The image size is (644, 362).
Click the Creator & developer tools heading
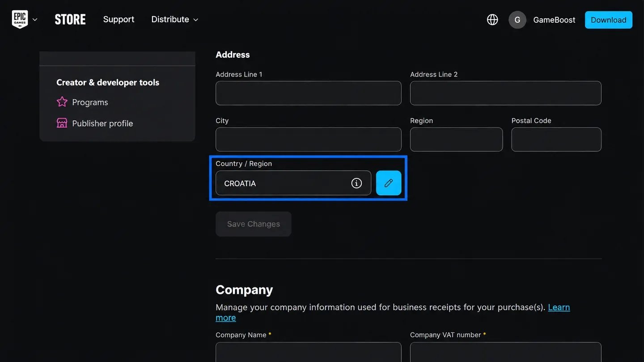(108, 82)
